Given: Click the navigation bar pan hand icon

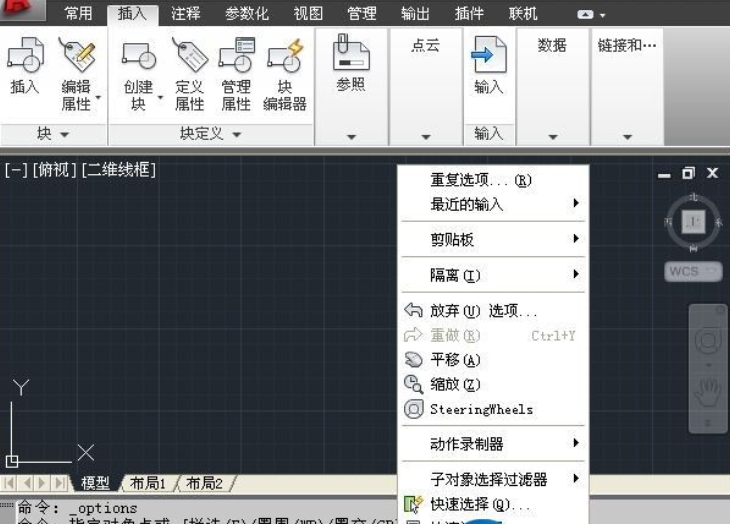Looking at the screenshot, I should point(708,393).
